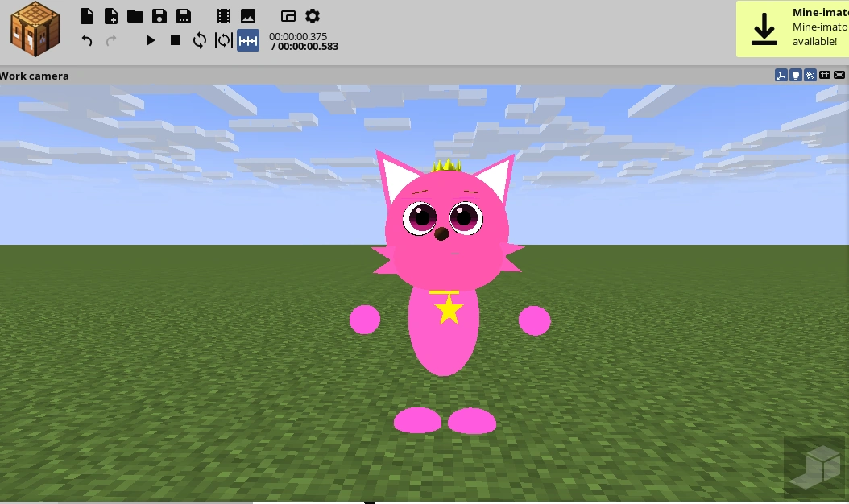Export the animation as a movie
The width and height of the screenshot is (849, 504).
[x=225, y=15]
